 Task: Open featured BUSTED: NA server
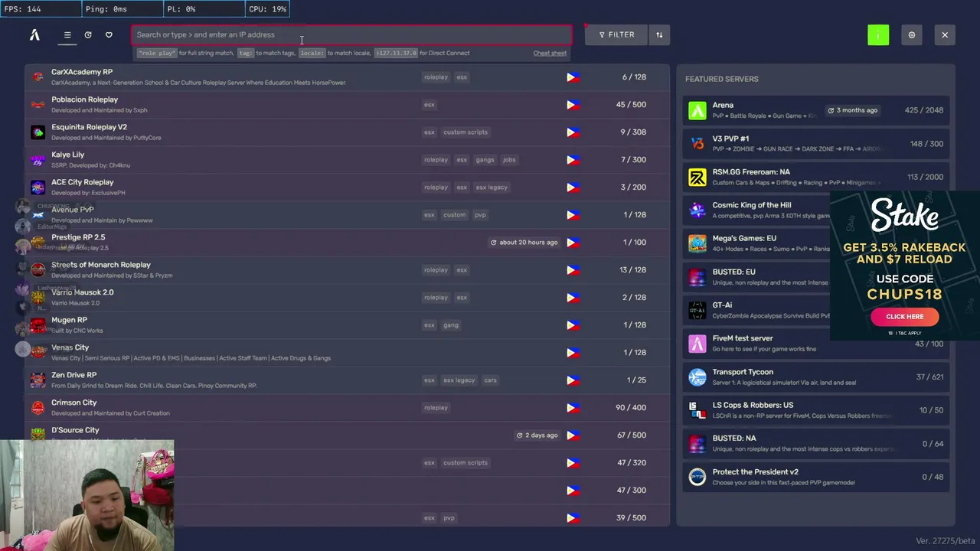pyautogui.click(x=816, y=443)
